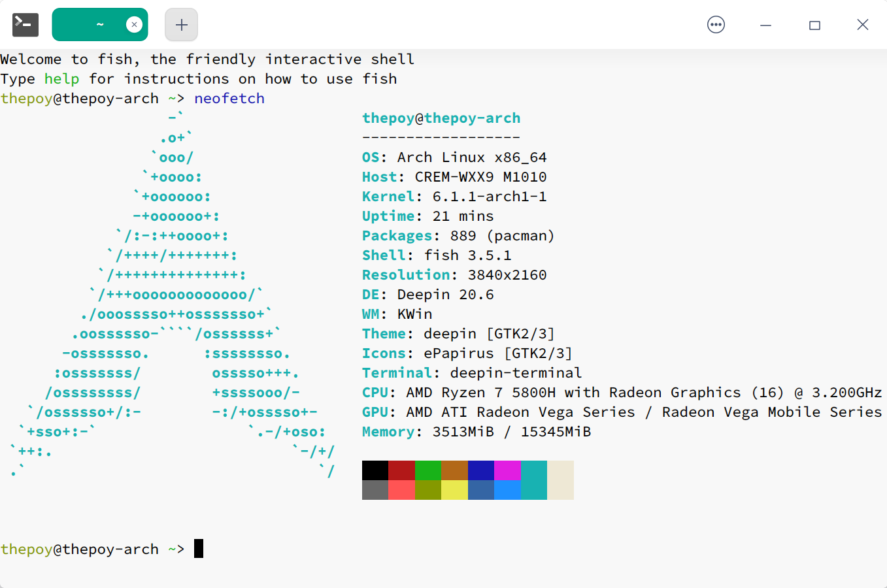Close the home tab using its x icon
Image resolution: width=887 pixels, height=588 pixels.
pyautogui.click(x=134, y=24)
